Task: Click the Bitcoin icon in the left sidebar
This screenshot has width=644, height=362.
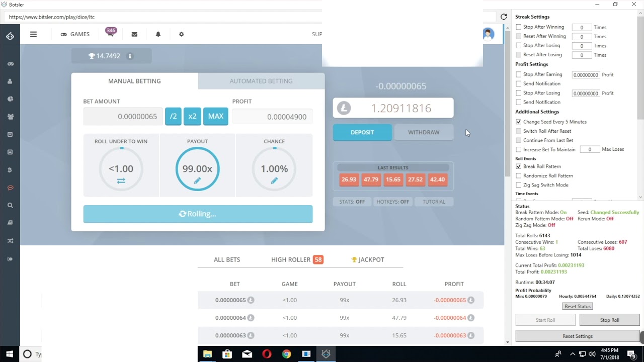Action: [10, 170]
